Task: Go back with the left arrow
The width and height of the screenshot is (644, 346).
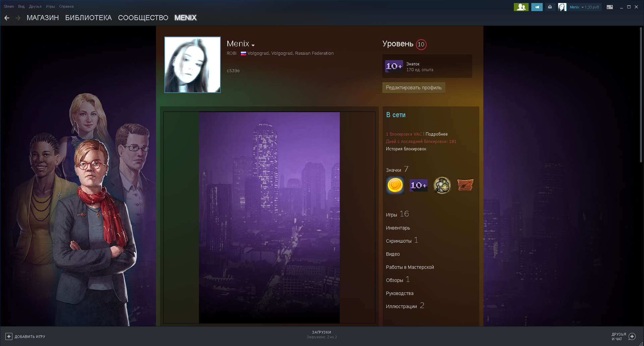Action: click(x=7, y=18)
